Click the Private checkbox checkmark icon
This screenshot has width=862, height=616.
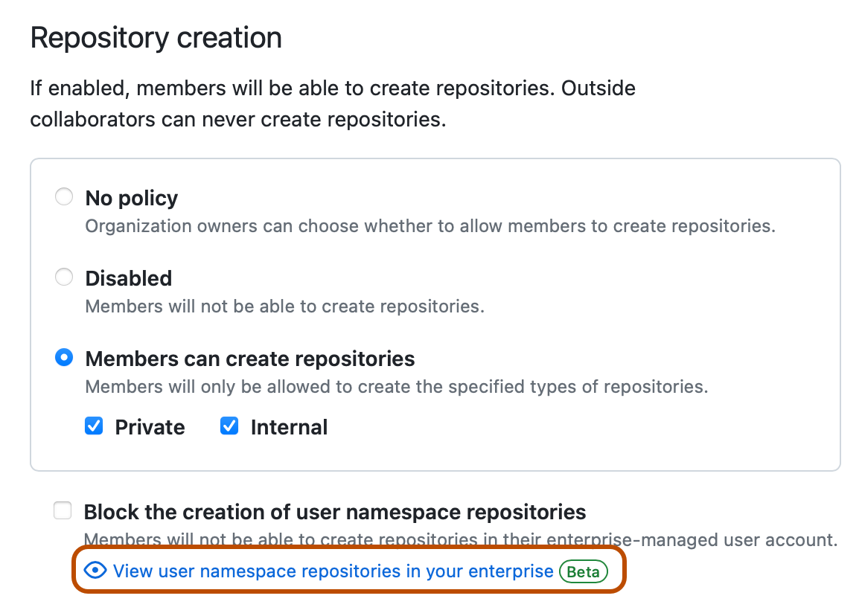point(94,426)
